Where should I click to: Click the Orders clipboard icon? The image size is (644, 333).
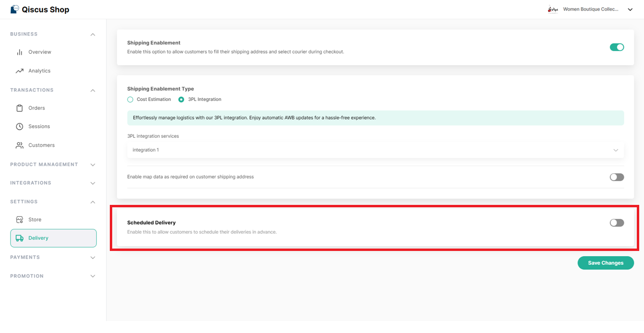(x=20, y=108)
